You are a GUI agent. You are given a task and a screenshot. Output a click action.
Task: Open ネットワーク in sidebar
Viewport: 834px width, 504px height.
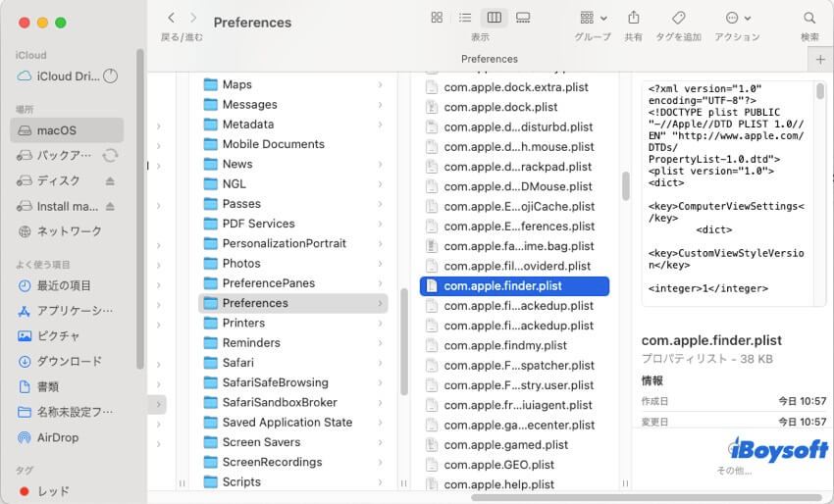click(67, 231)
